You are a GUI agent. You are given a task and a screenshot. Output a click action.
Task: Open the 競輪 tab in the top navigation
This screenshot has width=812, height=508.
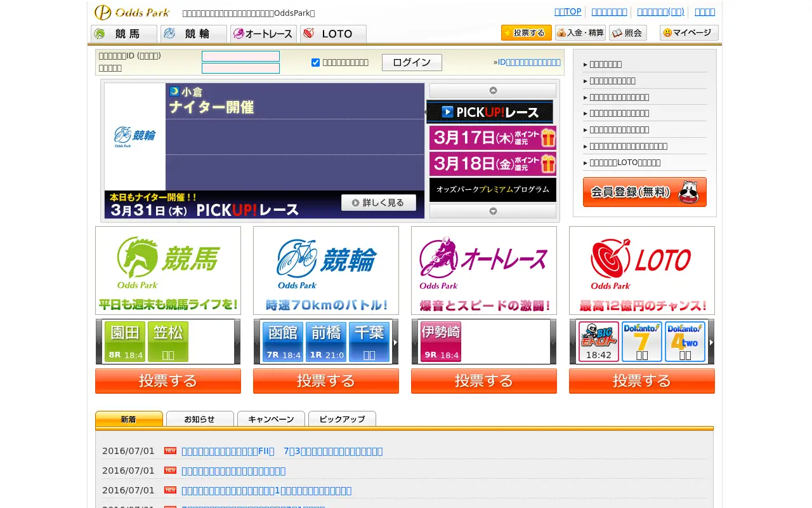tap(194, 34)
